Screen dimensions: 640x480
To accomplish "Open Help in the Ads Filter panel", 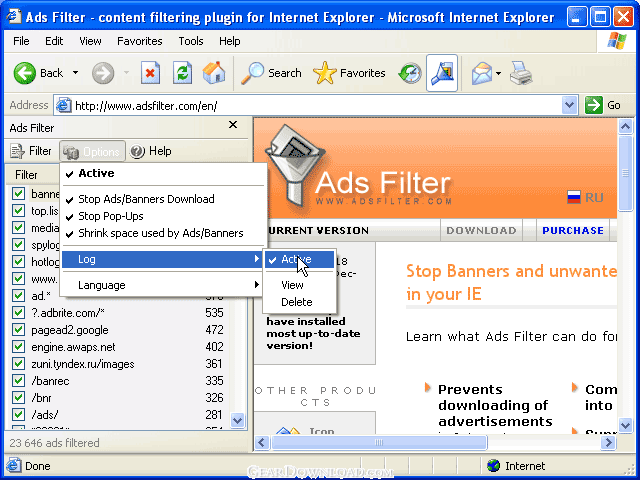I will pyautogui.click(x=151, y=151).
